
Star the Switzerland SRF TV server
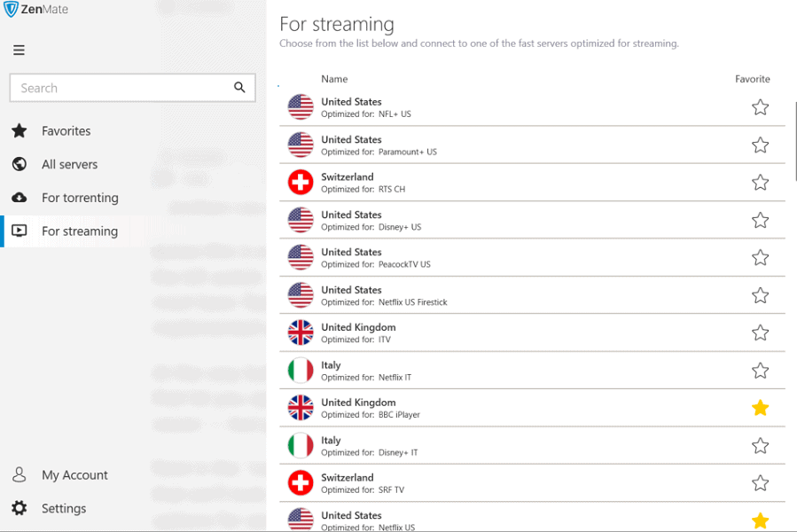tap(760, 483)
